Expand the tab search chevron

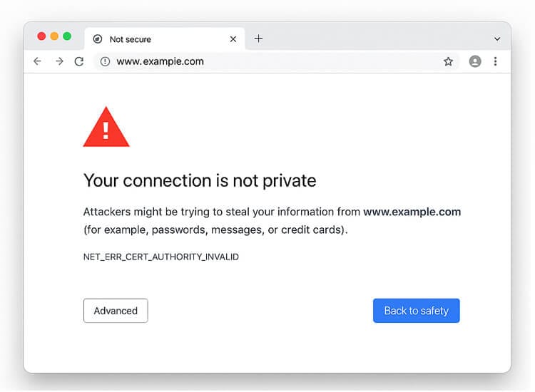coord(497,38)
